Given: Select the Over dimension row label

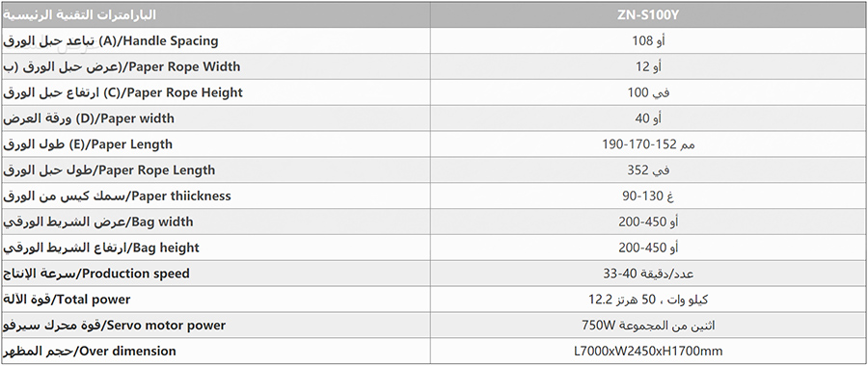Looking at the screenshot, I should 90,352.
